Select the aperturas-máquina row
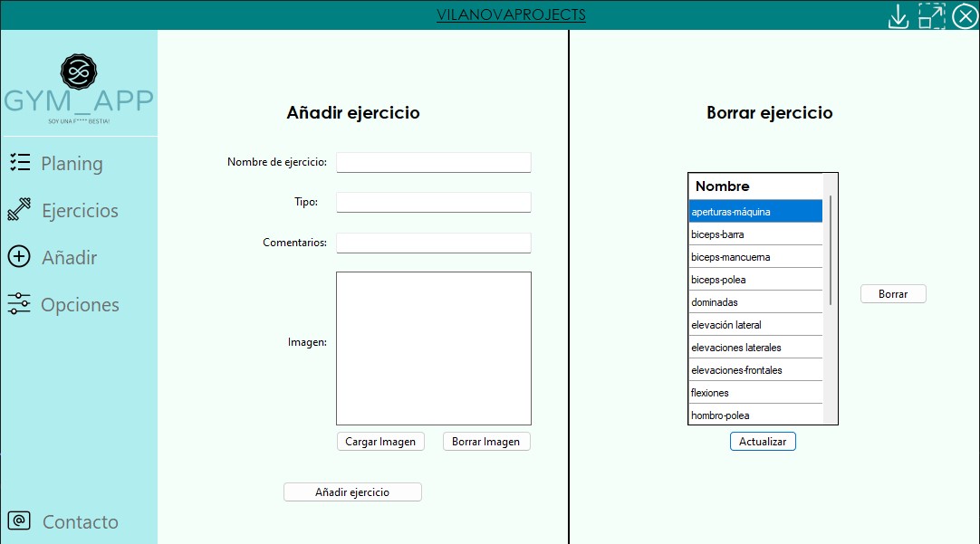This screenshot has width=980, height=544. tap(755, 212)
